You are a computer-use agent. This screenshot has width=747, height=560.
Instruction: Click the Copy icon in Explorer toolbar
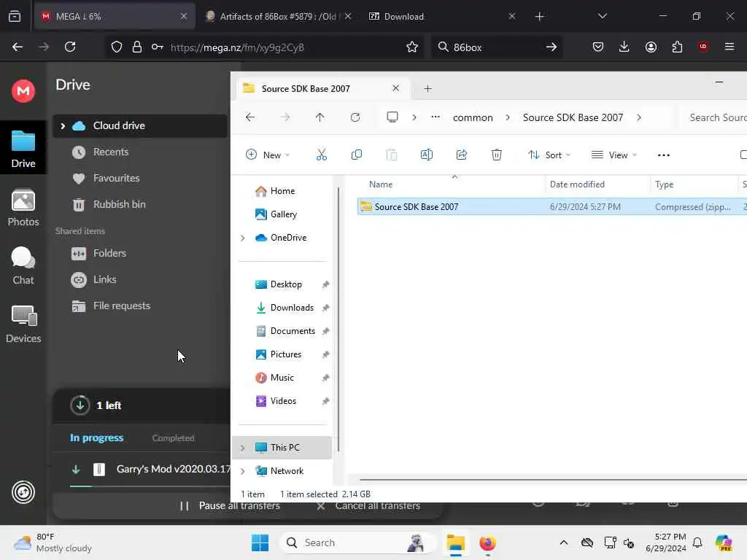(356, 155)
